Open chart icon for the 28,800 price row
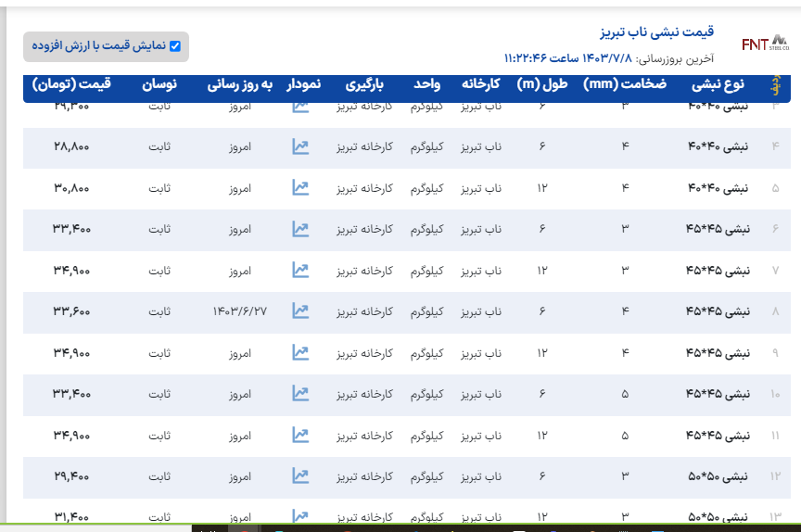This screenshot has height=532, width=801. coord(300,146)
